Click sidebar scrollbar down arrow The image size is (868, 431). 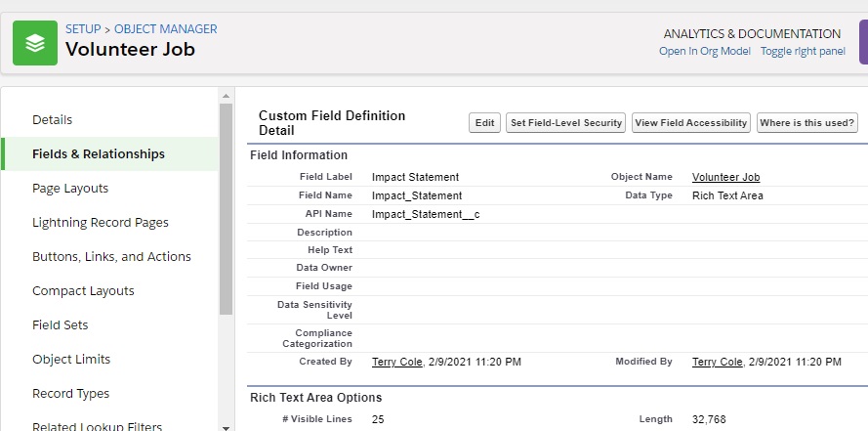[226, 428]
